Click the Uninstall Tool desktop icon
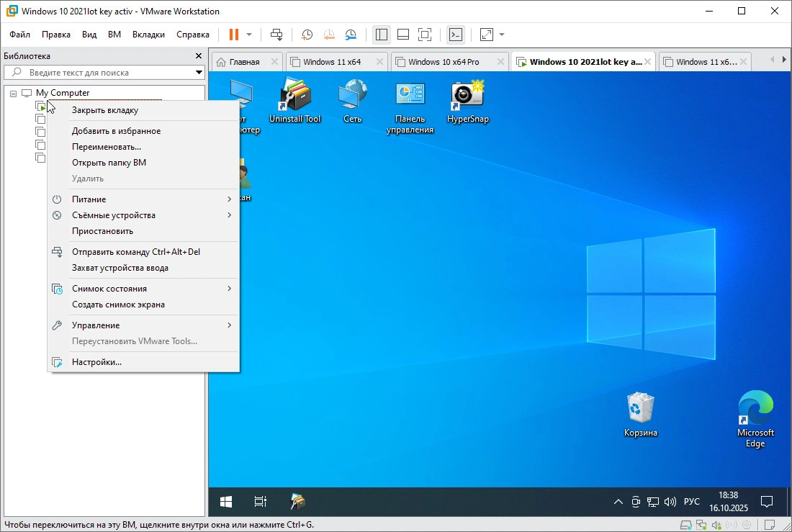Screen dimensions: 792x532 [x=294, y=101]
